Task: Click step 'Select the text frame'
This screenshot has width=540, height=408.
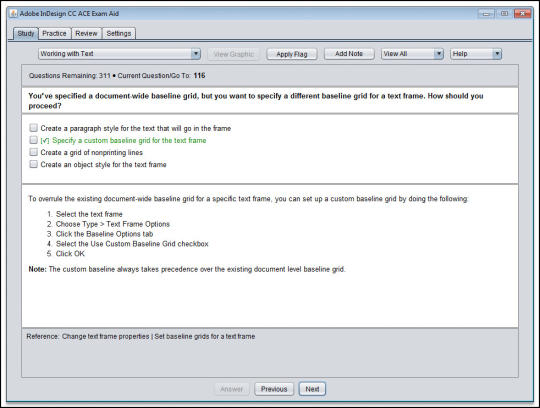Action: [x=89, y=214]
